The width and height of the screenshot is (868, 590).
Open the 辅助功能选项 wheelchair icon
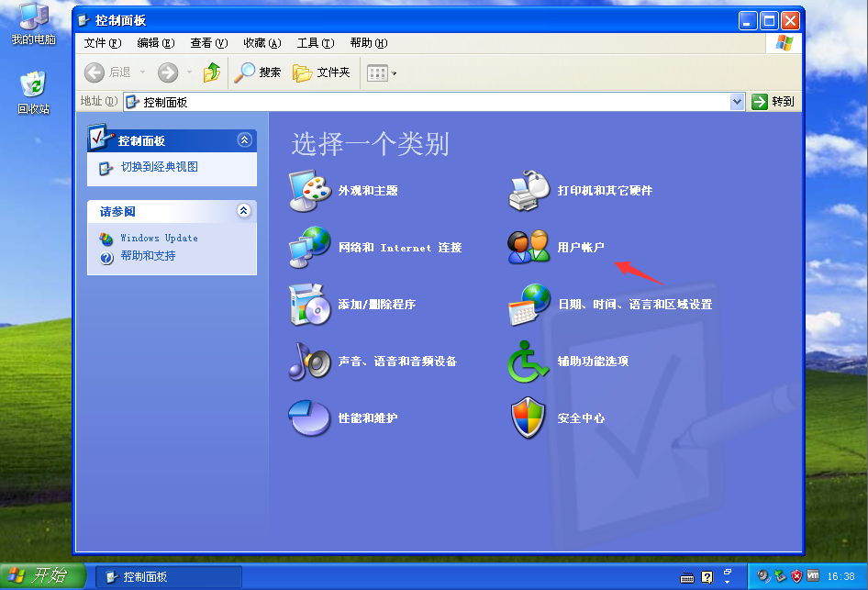(x=529, y=362)
